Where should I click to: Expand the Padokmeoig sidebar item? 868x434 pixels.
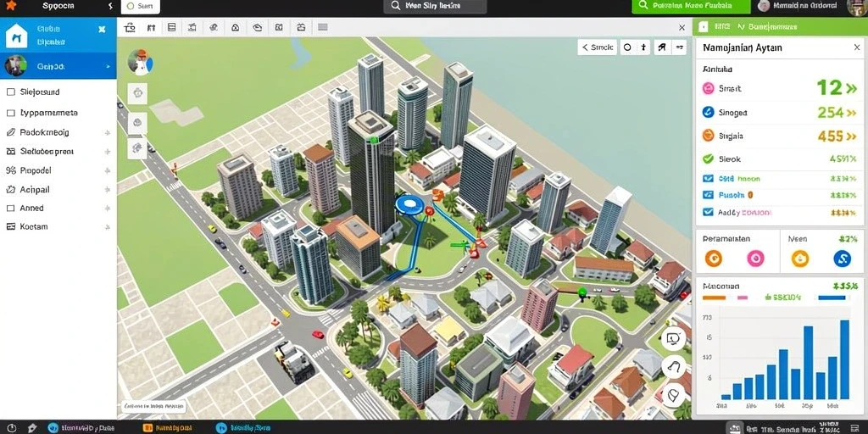coord(108,133)
